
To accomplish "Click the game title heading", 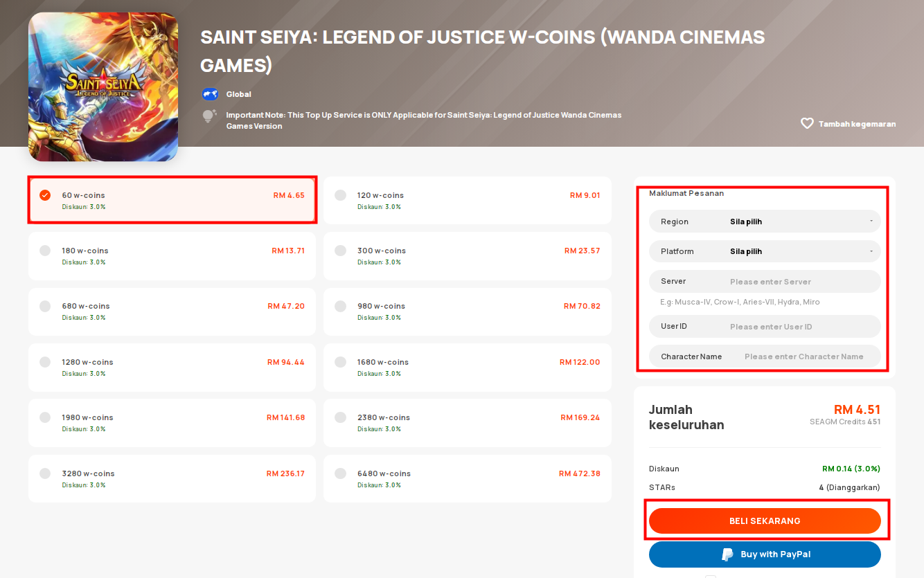I will point(483,51).
